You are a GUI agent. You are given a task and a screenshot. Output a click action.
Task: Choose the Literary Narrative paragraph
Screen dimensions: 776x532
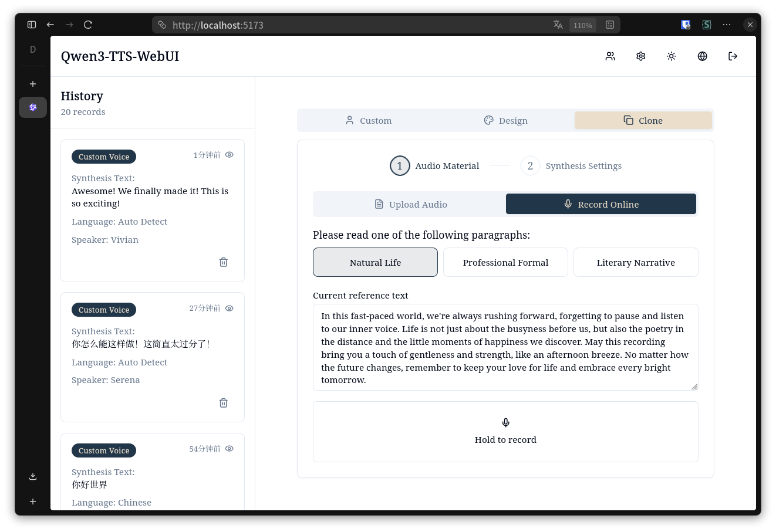636,262
